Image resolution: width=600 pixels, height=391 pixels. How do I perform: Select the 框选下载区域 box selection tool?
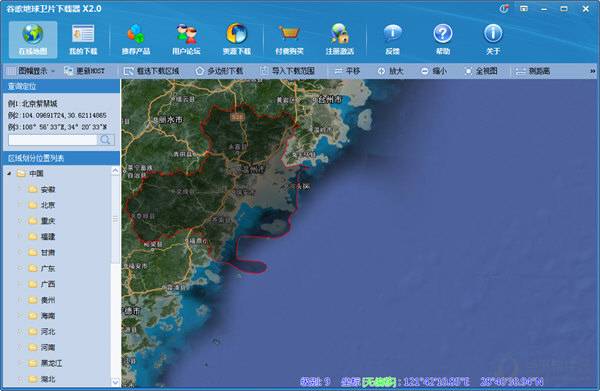coord(152,71)
